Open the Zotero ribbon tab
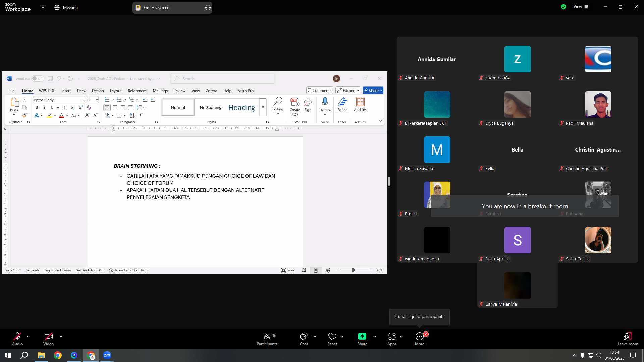This screenshot has height=362, width=644. coord(212,91)
